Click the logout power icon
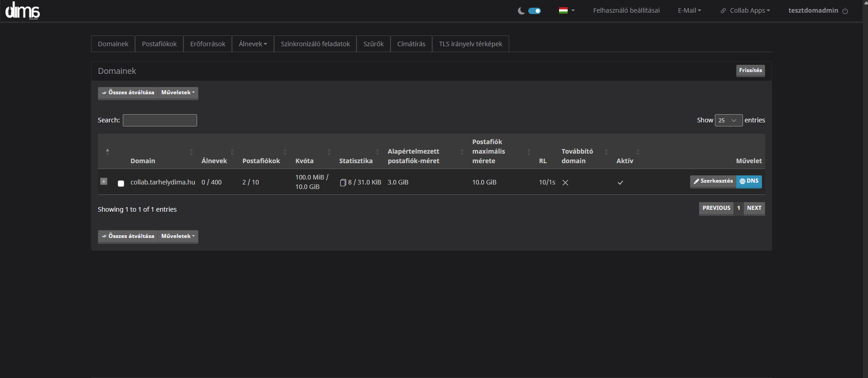Image resolution: width=868 pixels, height=378 pixels. click(x=845, y=11)
